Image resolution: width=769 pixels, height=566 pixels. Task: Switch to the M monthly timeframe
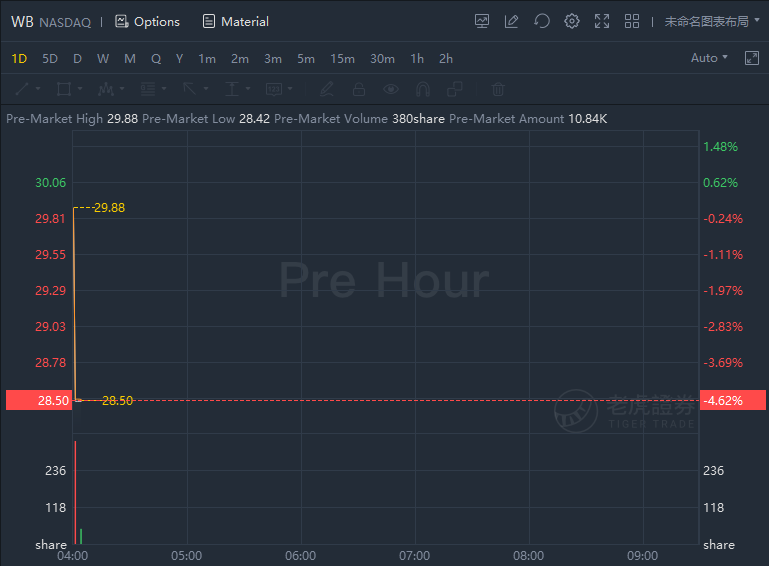click(130, 59)
